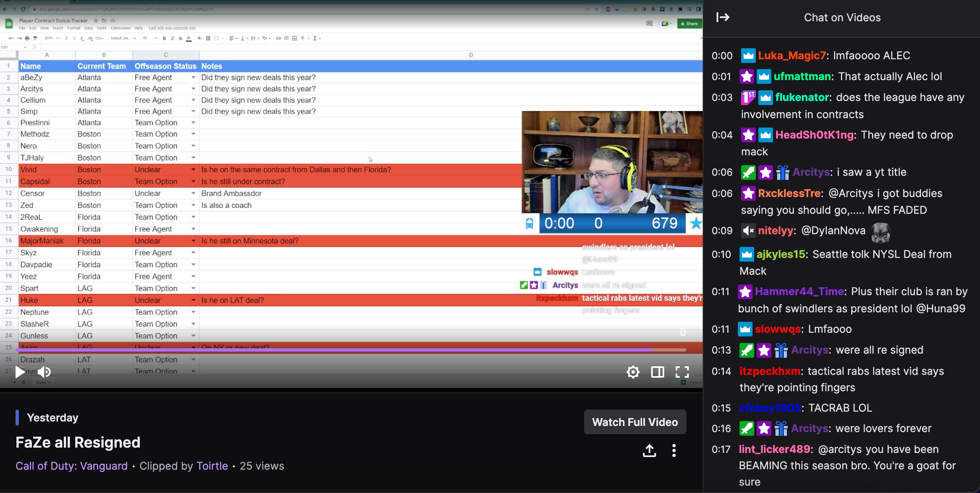Click the streamer webcam overlay
This screenshot has height=493, width=980.
click(x=612, y=162)
